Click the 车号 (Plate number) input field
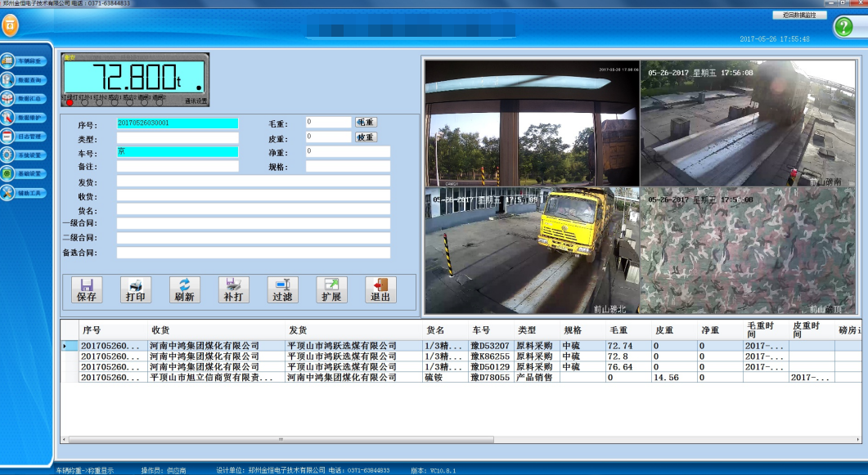Screen dimensions: 868x475 pyautogui.click(x=177, y=152)
